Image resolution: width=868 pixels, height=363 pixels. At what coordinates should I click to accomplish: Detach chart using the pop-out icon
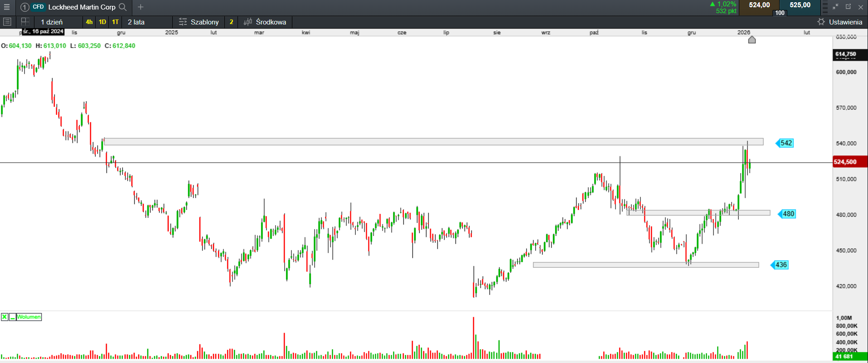848,7
